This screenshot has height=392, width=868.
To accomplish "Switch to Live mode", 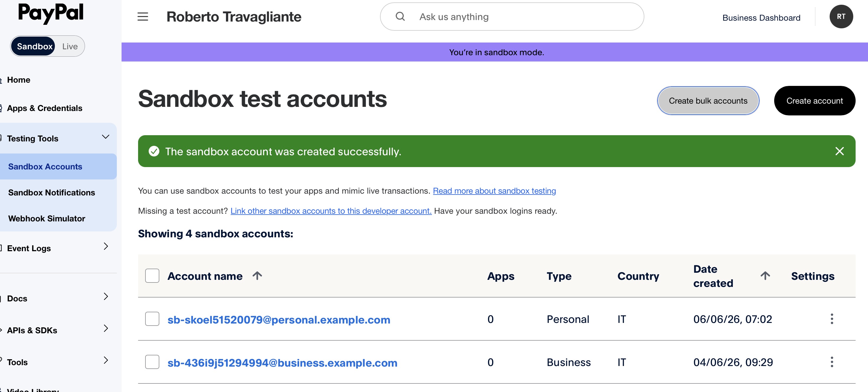I will pyautogui.click(x=70, y=47).
